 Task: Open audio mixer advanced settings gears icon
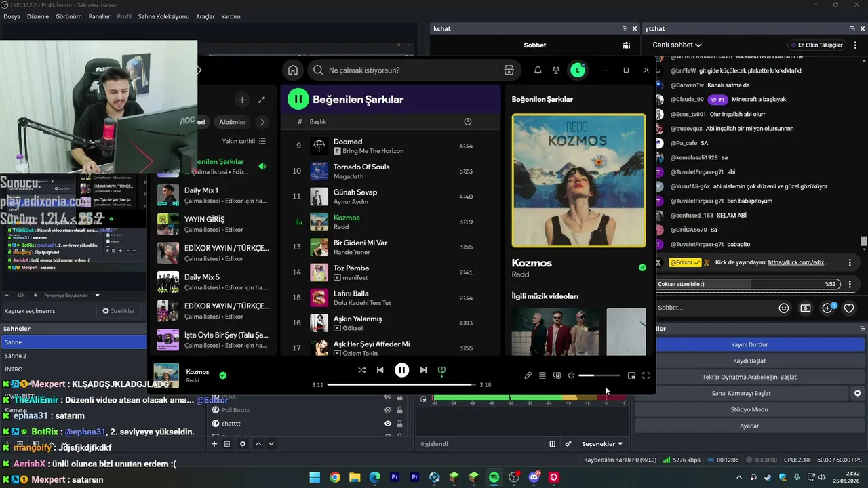(568, 444)
